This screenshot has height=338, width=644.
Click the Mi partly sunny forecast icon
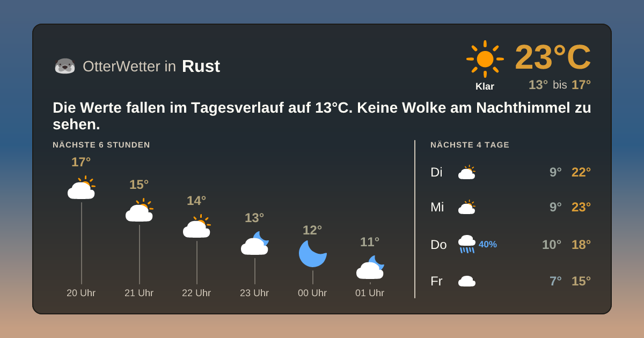click(x=467, y=207)
